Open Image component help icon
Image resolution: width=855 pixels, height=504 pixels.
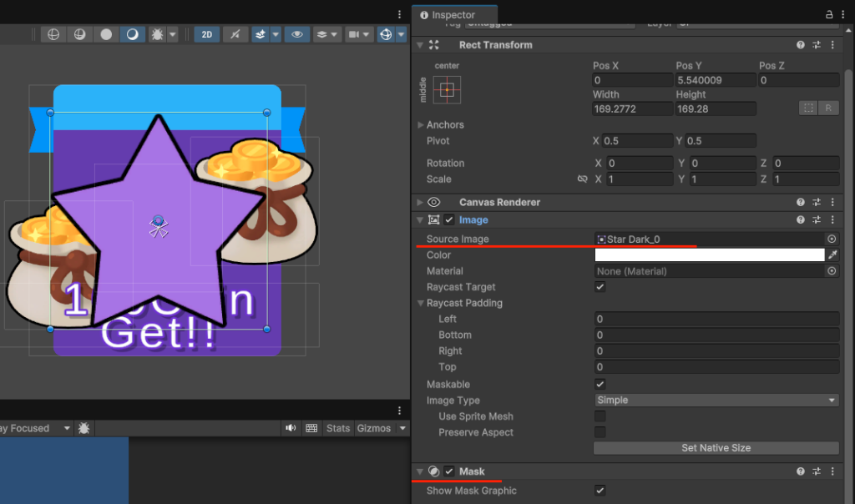(801, 219)
